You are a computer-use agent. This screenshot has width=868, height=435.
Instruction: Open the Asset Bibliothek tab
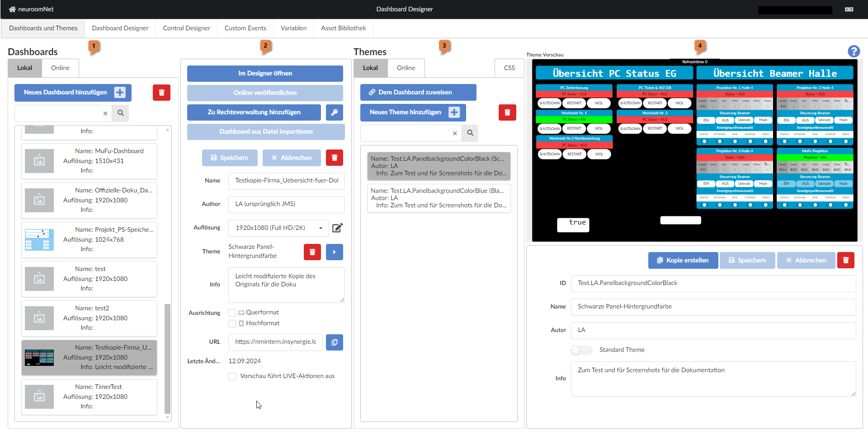click(x=343, y=28)
